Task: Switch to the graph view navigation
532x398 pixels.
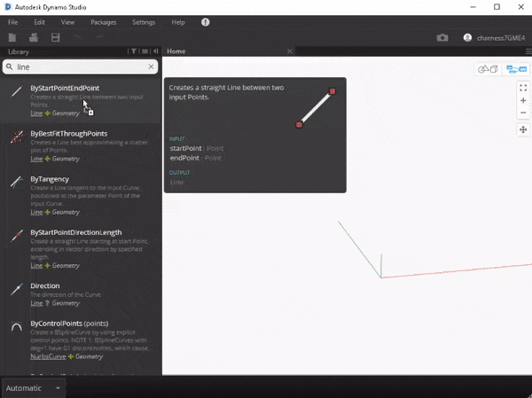Action: pos(516,69)
